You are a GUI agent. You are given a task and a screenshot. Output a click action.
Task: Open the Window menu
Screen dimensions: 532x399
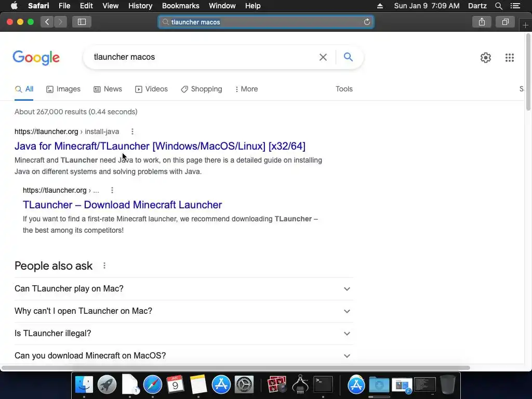pos(222,6)
